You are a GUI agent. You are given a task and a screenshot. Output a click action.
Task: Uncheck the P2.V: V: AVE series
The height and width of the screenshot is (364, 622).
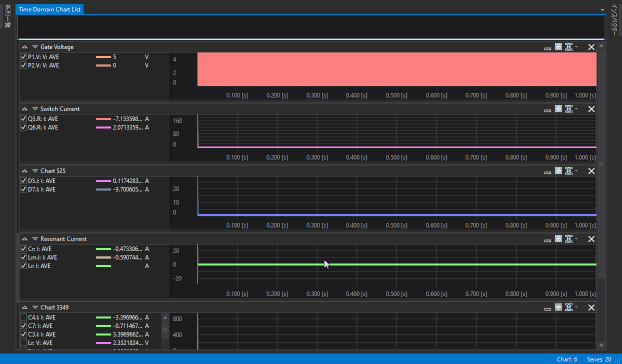[x=23, y=65]
